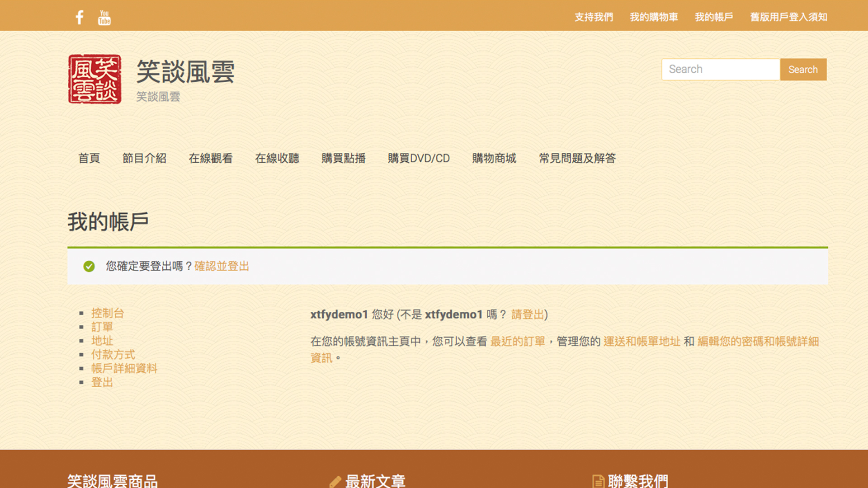Go to 首頁 in main navigation

point(89,158)
